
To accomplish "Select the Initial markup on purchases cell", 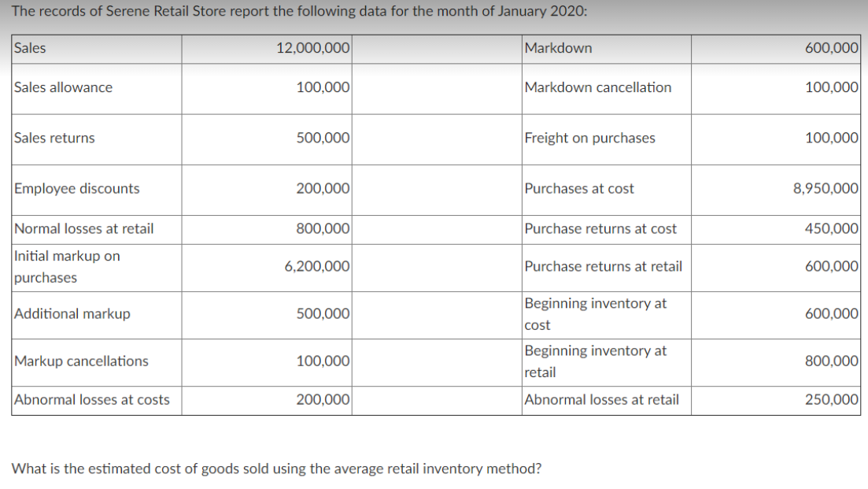I will pos(65,266).
